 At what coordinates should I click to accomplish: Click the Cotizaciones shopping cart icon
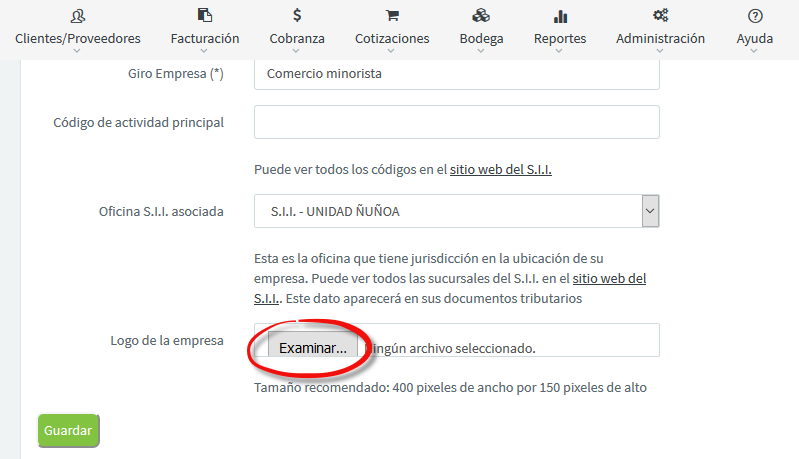[x=392, y=16]
